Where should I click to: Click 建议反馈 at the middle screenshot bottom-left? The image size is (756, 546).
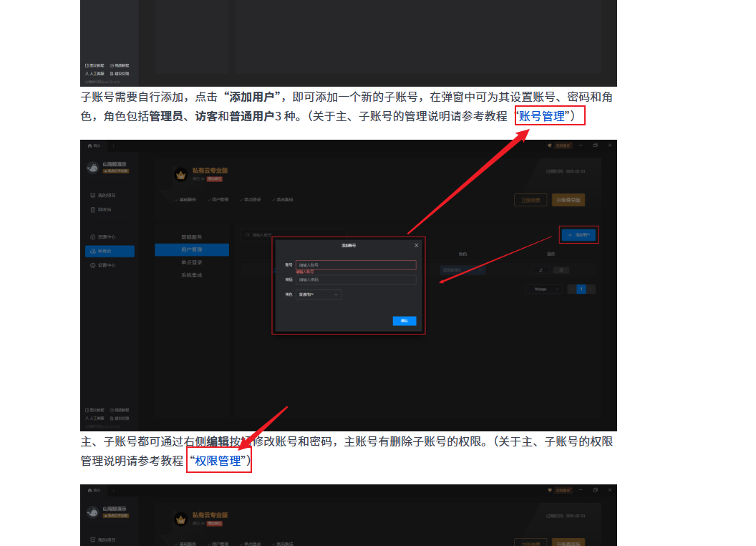pos(119,418)
